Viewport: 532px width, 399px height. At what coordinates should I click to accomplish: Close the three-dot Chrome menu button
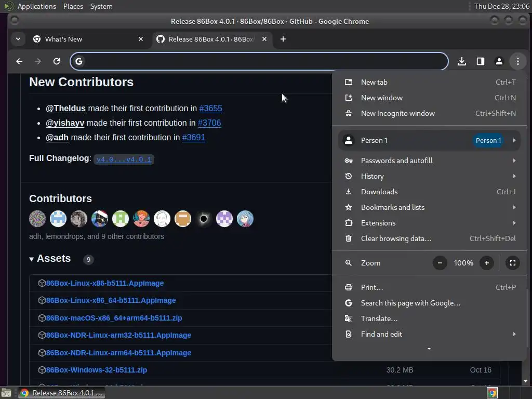pos(518,61)
